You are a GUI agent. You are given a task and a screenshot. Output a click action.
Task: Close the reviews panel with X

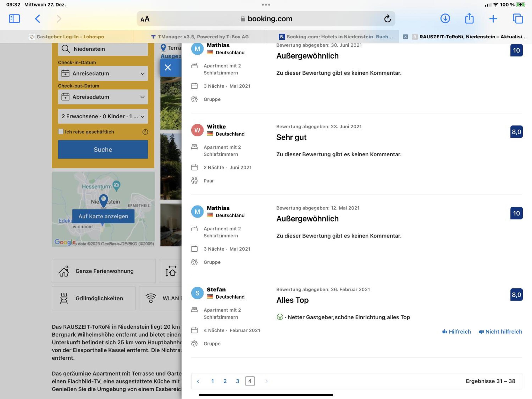click(x=168, y=67)
